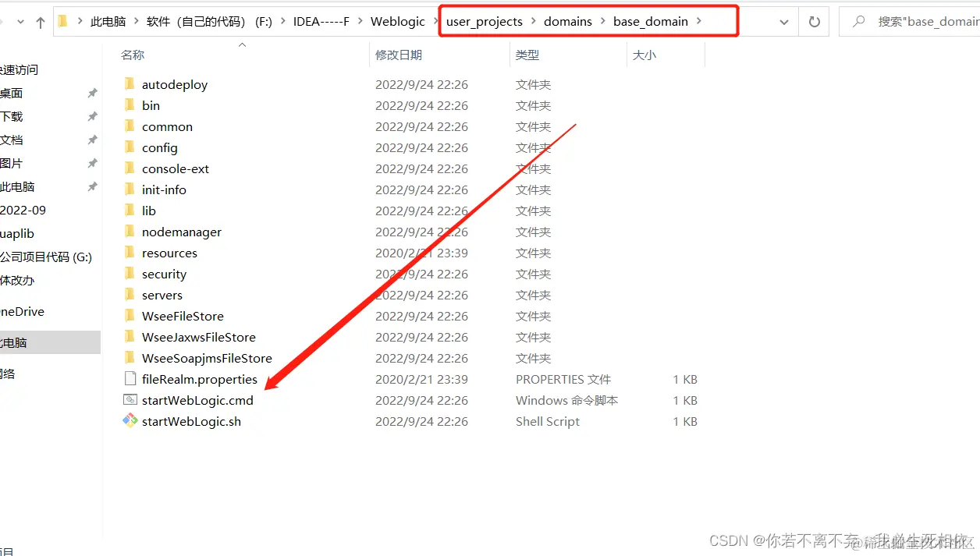The image size is (980, 556).
Task: Click pin icon beside 图片
Action: 92,163
